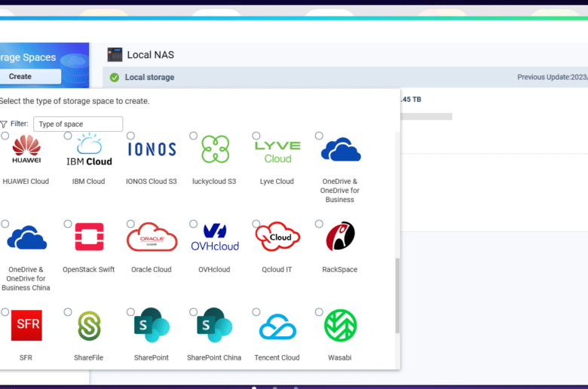The height and width of the screenshot is (389, 588).
Task: Select the Lyve Cloud radio button
Action: [256, 136]
